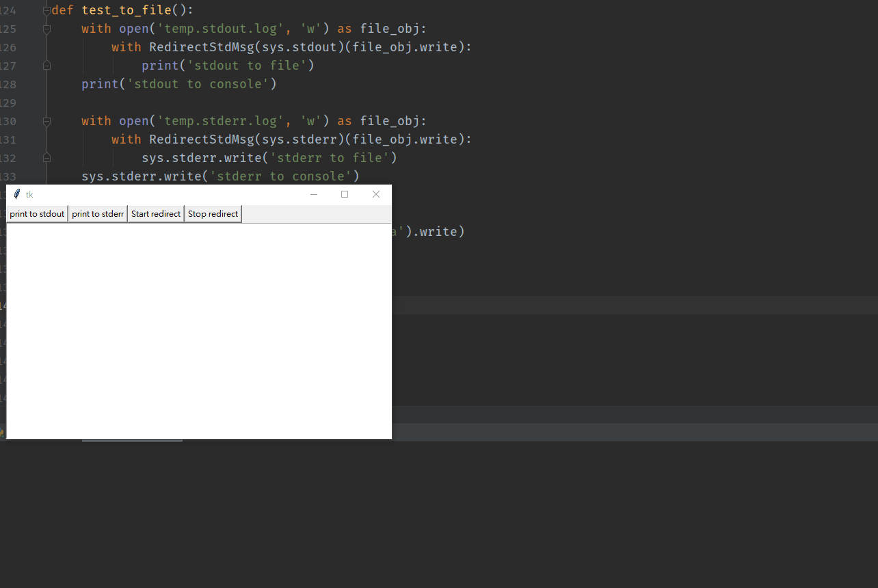Fold the 'temp.stderr.log' with block at line 130
Image resolution: width=878 pixels, height=588 pixels.
point(46,122)
